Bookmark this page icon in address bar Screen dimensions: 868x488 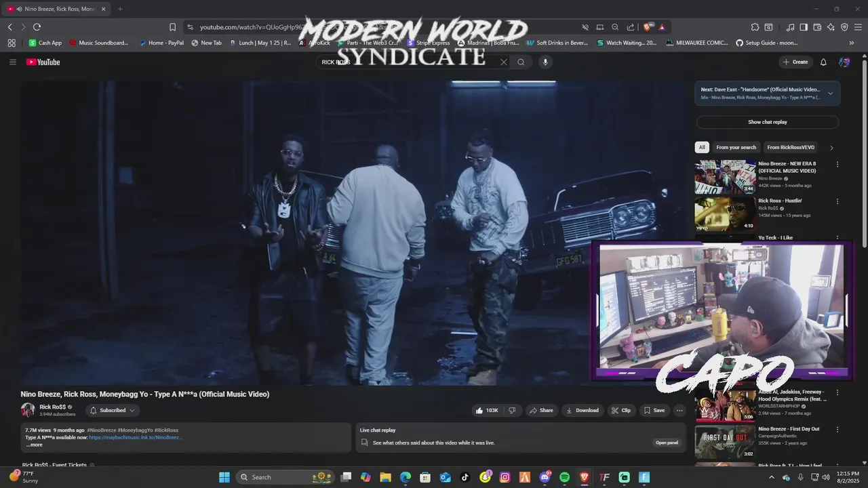pyautogui.click(x=172, y=27)
